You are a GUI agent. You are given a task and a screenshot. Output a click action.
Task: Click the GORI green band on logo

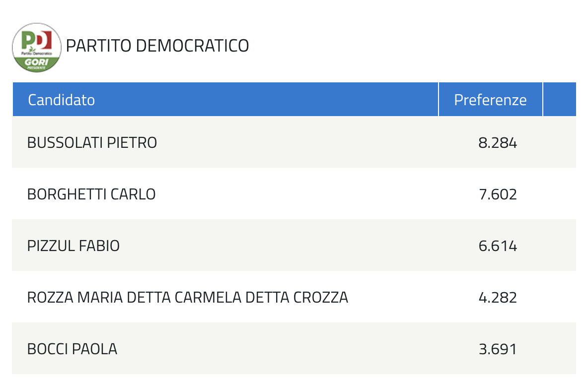click(x=37, y=63)
